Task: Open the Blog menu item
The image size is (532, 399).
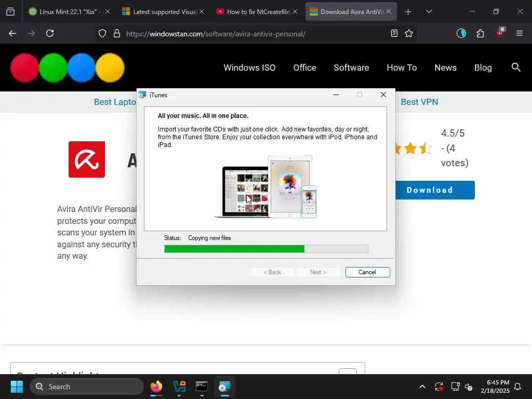Action: click(483, 68)
